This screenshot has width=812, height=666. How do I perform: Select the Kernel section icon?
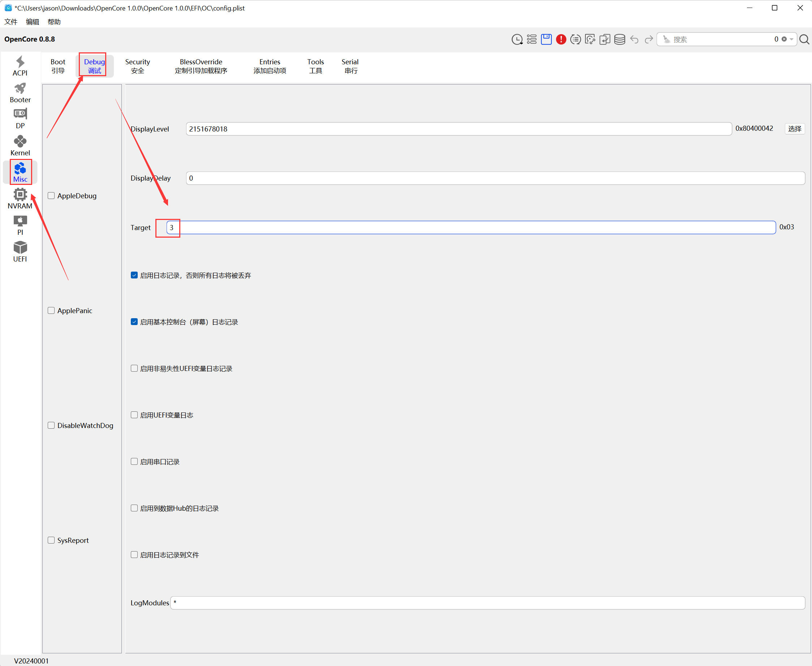(x=20, y=146)
